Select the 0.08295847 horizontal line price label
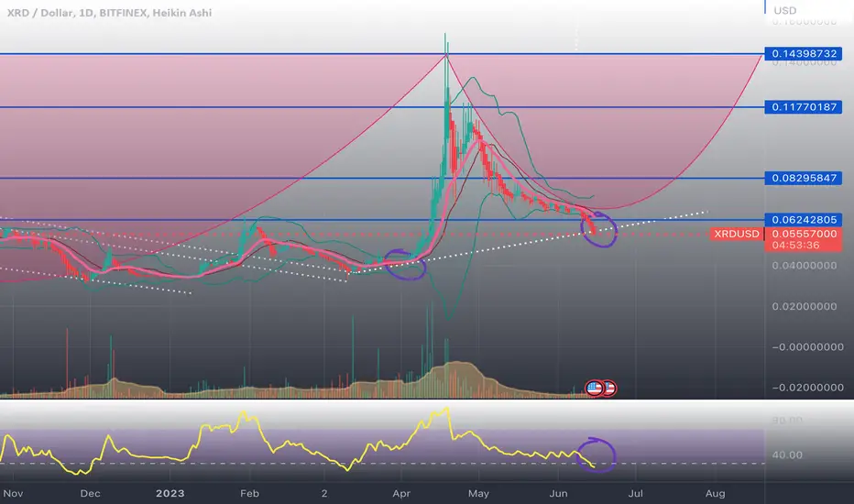 point(804,178)
